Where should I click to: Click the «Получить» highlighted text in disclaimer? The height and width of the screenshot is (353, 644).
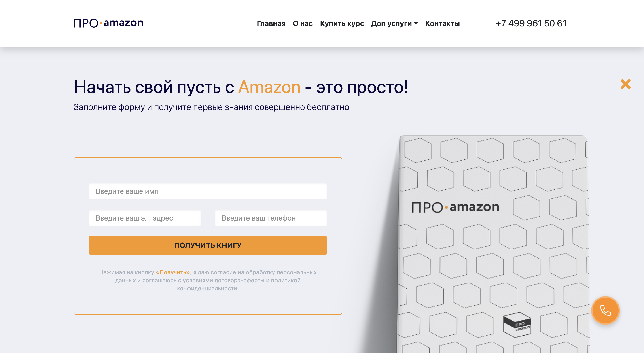173,272
